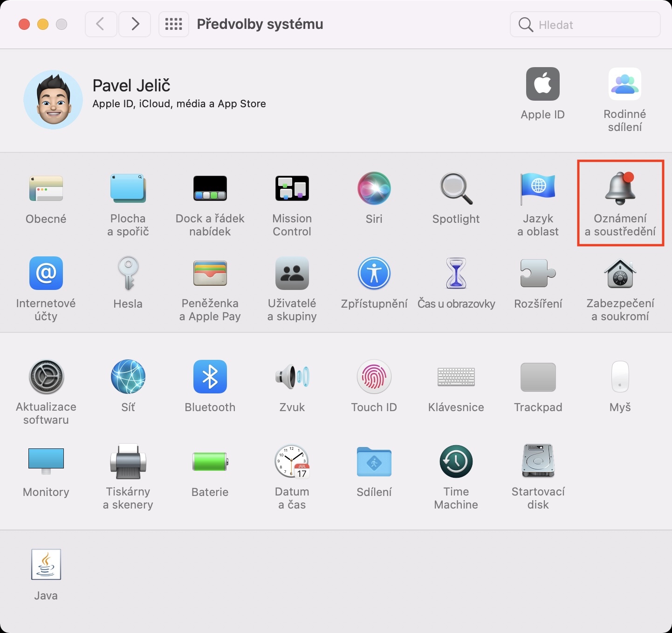Open Monitory display settings
672x633 pixels.
[x=46, y=461]
